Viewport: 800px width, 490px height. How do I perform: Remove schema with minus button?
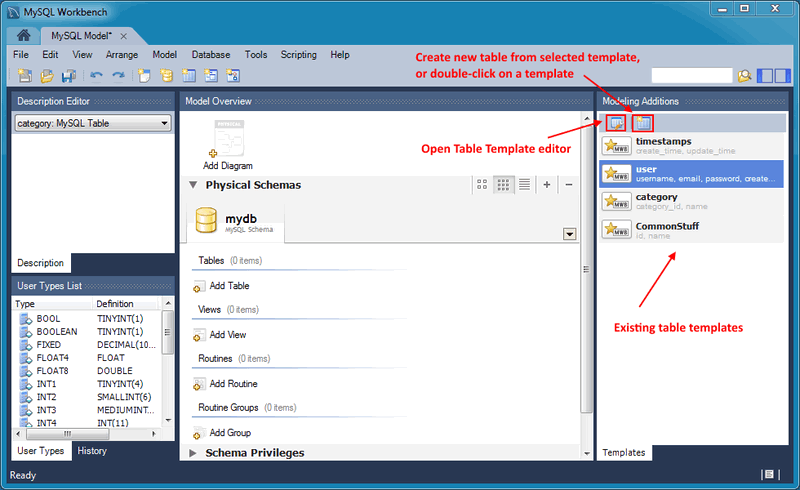569,184
